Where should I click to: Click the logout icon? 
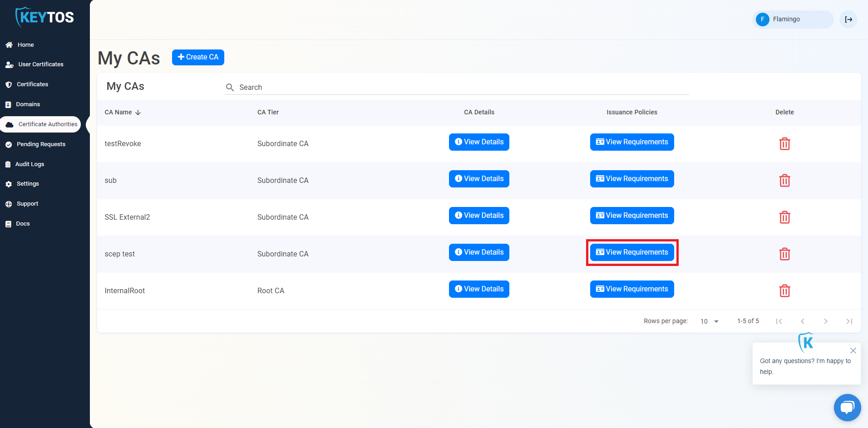848,20
